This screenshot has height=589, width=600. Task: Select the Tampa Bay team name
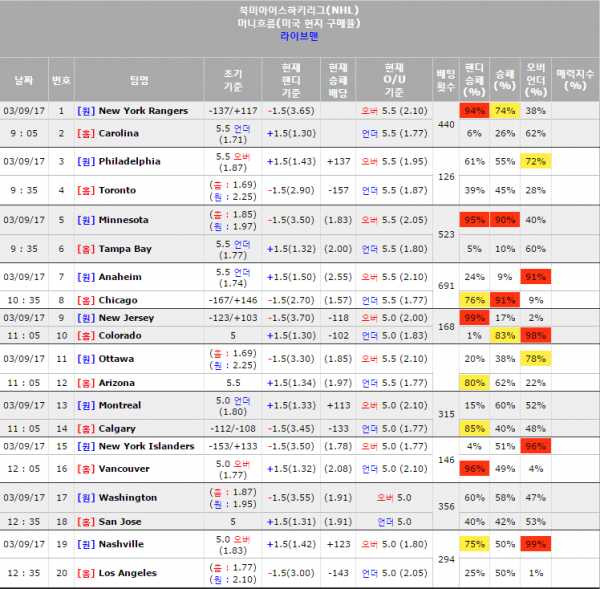click(125, 249)
